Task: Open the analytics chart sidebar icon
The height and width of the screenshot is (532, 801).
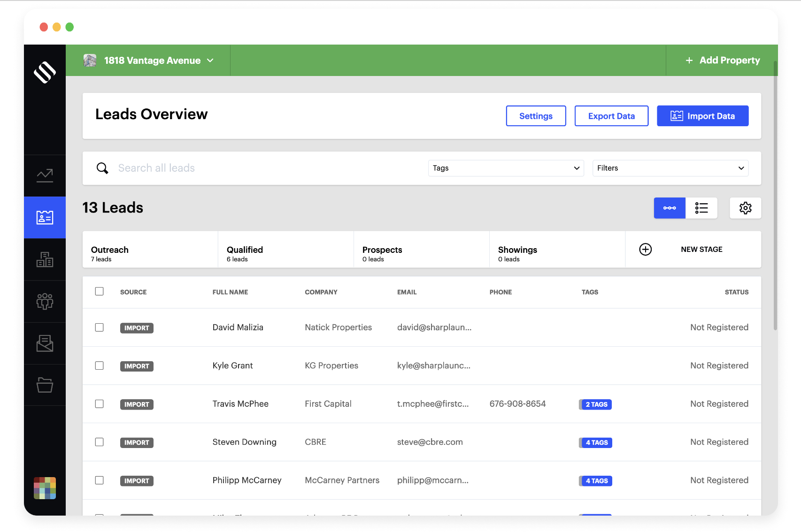Action: point(45,175)
